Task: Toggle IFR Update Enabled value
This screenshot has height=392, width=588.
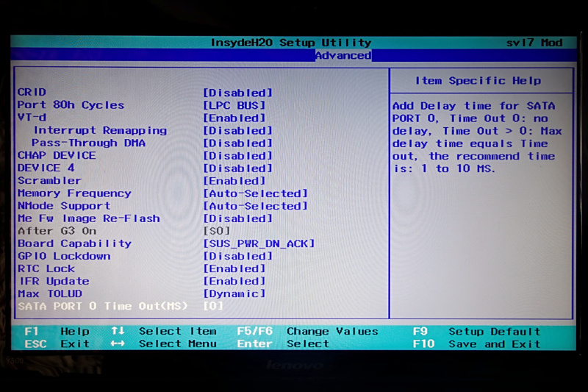Action: (234, 281)
